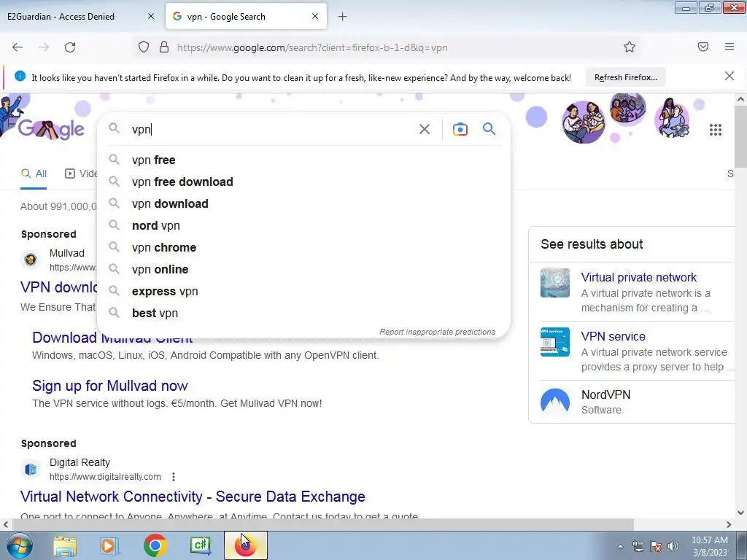Viewport: 747px width, 560px height.
Task: Click the horizontal scrollbar right arrow
Action: coord(729,524)
